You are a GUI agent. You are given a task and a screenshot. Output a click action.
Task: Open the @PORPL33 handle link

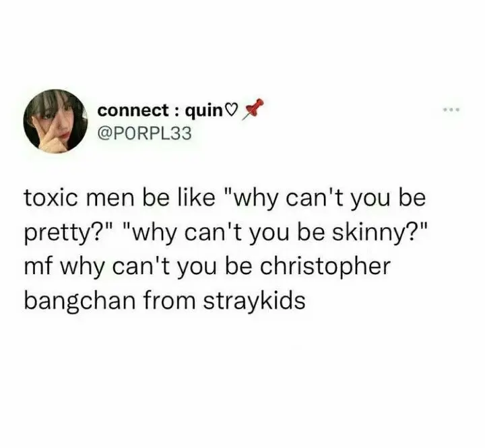(x=144, y=134)
